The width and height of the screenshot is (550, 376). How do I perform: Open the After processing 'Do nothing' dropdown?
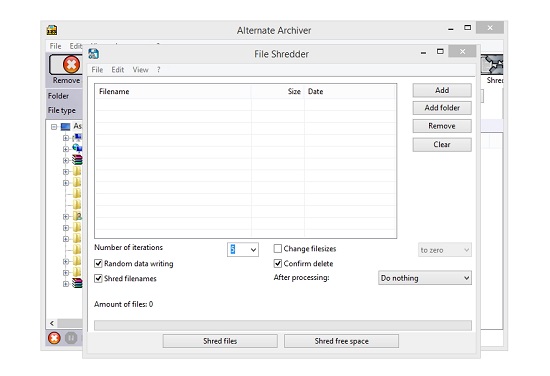click(x=425, y=278)
